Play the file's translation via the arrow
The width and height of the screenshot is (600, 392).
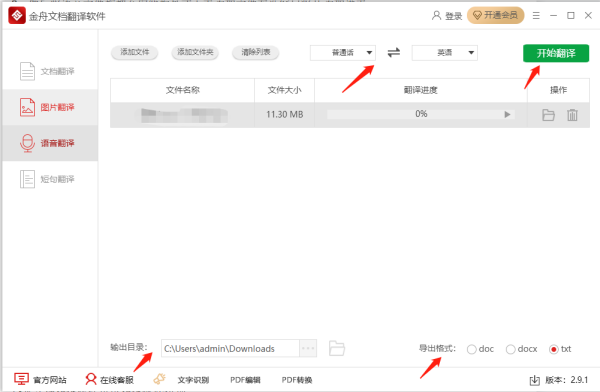tap(507, 114)
